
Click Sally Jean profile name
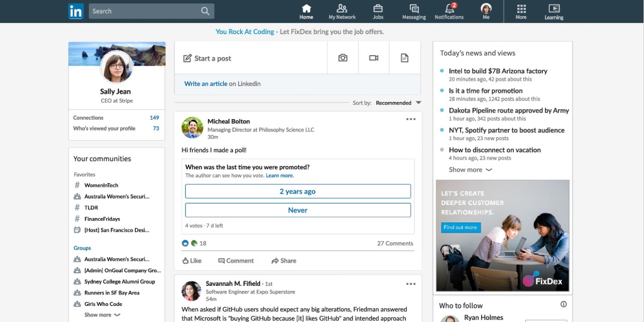115,92
